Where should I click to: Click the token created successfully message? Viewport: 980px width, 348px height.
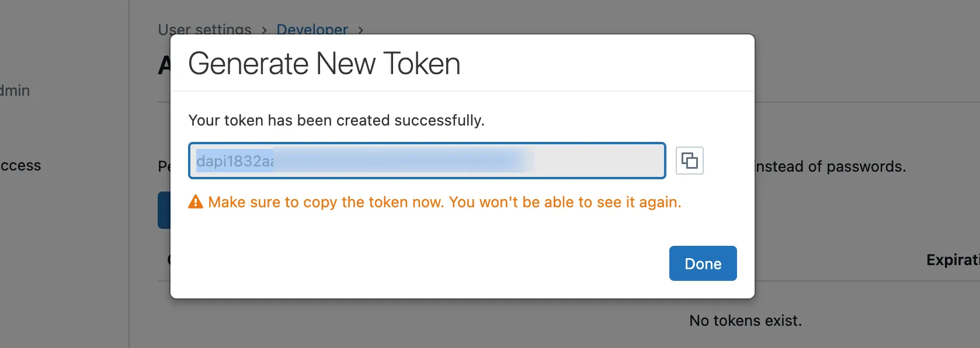coord(336,120)
